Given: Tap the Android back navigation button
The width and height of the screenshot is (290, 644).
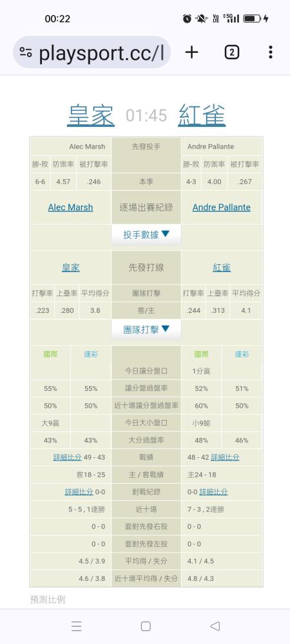Looking at the screenshot, I should click(215, 626).
